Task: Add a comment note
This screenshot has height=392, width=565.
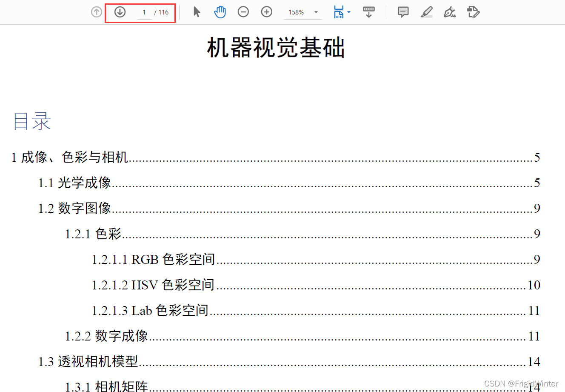Action: (403, 12)
